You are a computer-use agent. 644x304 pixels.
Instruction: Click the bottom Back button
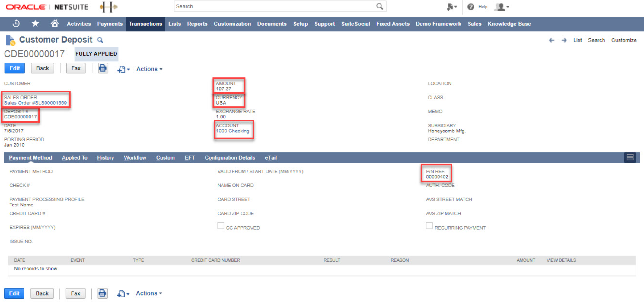(x=42, y=293)
